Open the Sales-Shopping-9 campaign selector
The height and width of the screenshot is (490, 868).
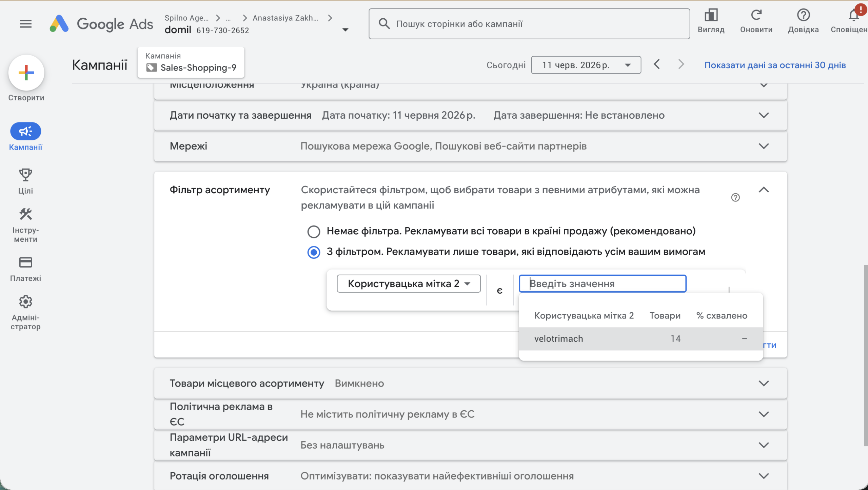pos(191,63)
